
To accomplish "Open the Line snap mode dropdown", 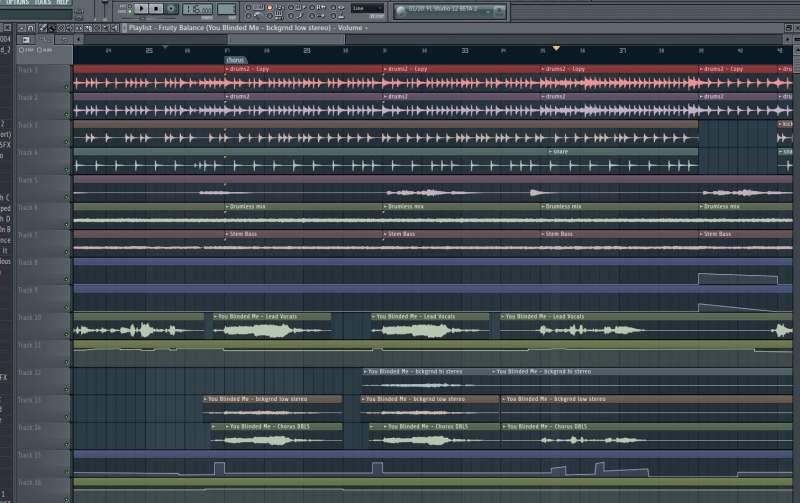I will [x=366, y=9].
